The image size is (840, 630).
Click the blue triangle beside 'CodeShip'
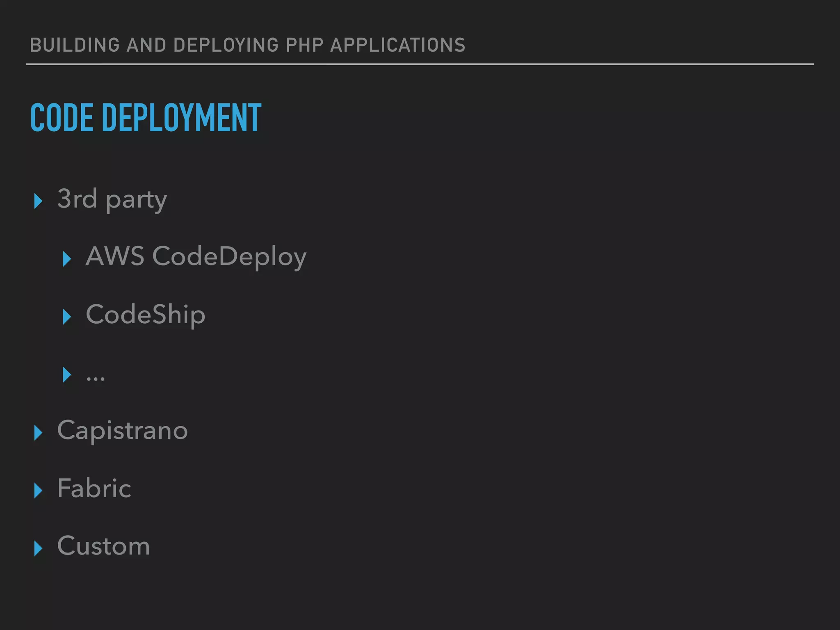tap(67, 317)
